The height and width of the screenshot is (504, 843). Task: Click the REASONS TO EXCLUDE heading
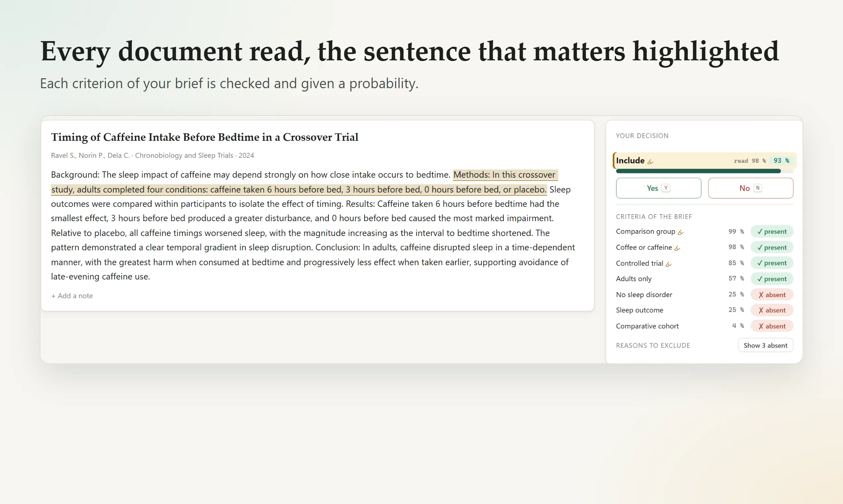point(653,346)
